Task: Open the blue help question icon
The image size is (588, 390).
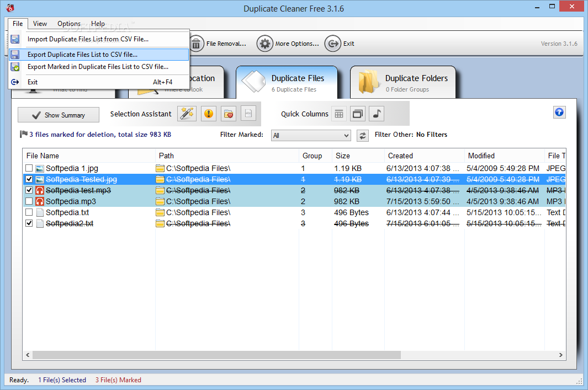Action: [x=559, y=112]
